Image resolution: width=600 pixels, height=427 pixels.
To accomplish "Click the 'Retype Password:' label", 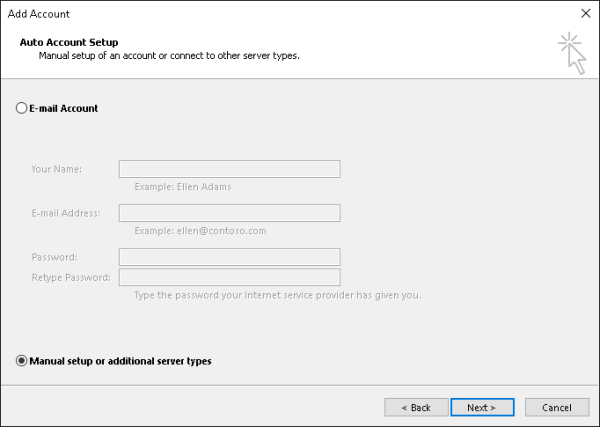I will click(72, 277).
